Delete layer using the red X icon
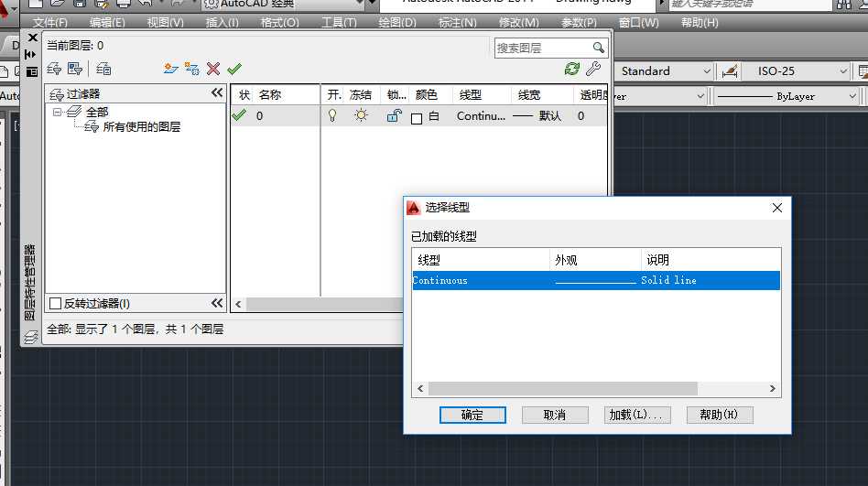The image size is (868, 486). (x=213, y=69)
